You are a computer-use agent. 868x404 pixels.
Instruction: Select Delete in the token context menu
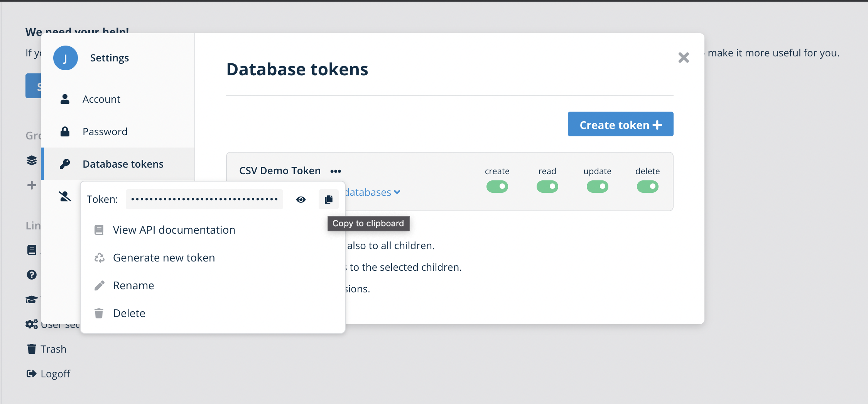click(x=129, y=313)
